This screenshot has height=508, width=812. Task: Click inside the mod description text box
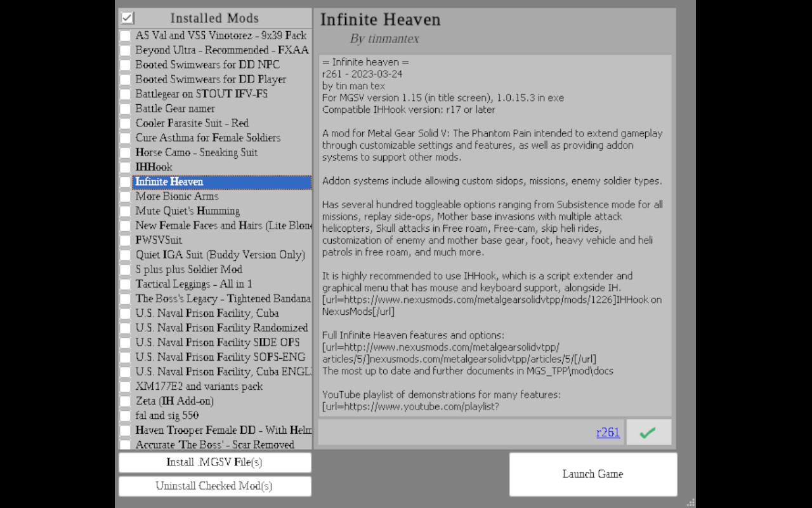(495, 236)
